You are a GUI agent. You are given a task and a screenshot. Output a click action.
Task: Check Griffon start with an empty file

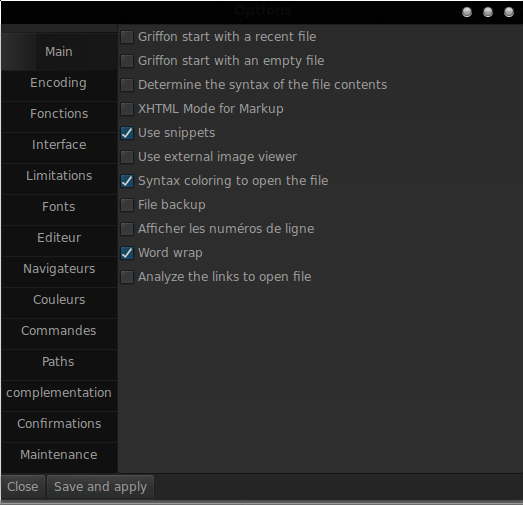click(x=127, y=61)
